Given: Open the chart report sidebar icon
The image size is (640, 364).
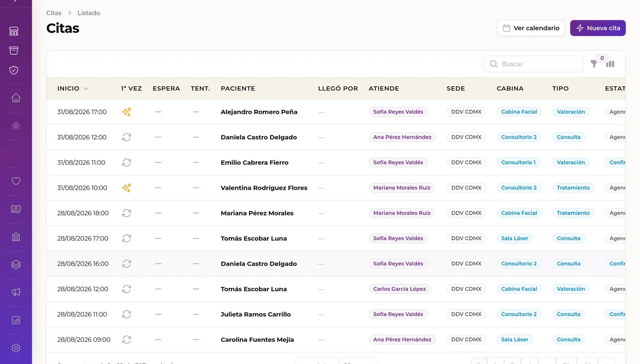Looking at the screenshot, I should 16,320.
